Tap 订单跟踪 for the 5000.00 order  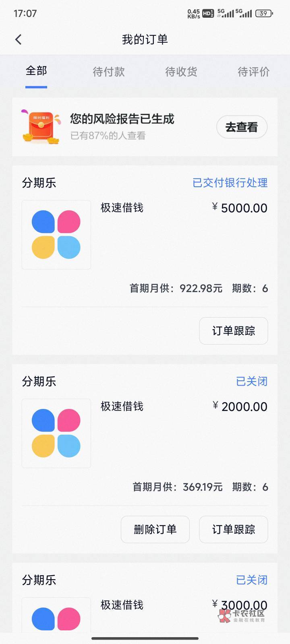[234, 331]
